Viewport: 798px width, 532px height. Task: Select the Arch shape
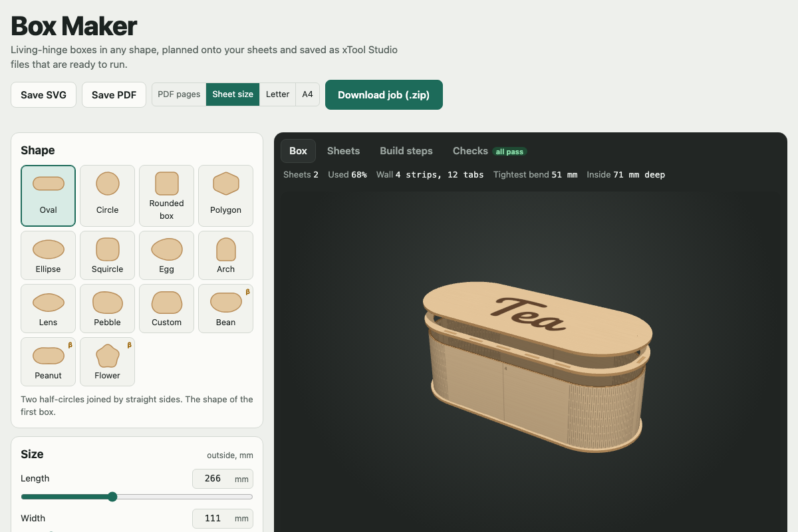225,255
